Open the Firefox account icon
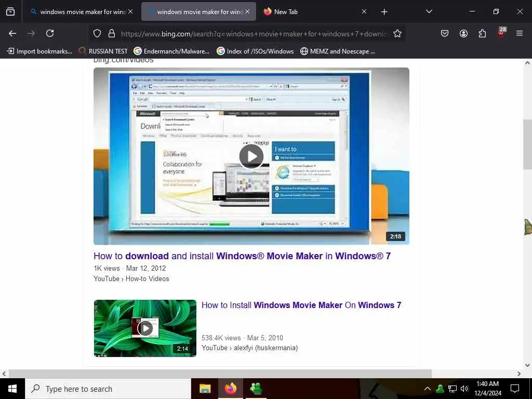The image size is (532, 399). click(463, 33)
